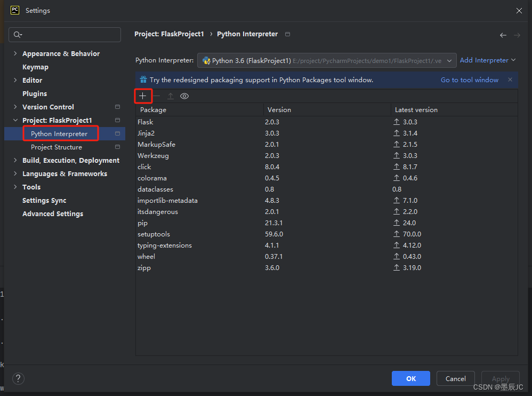532x396 pixels.
Task: Select the colorama package row
Action: (x=327, y=178)
